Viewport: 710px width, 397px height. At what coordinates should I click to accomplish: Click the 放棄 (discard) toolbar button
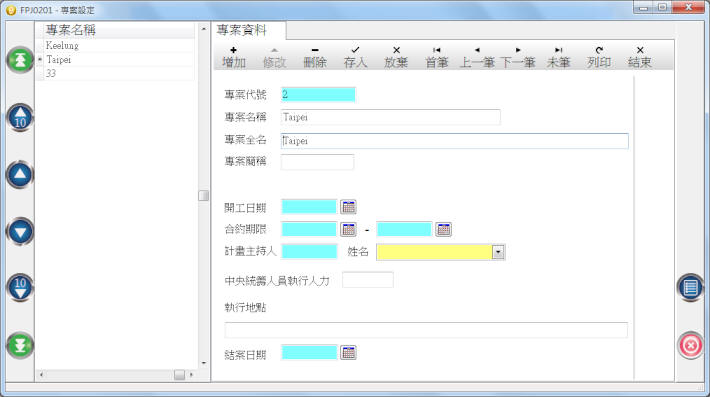pos(396,57)
